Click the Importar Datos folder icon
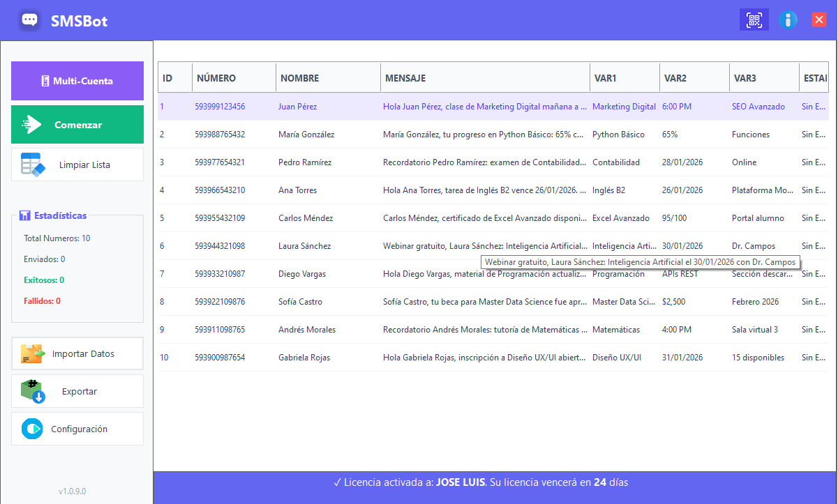838x504 pixels. tap(32, 354)
